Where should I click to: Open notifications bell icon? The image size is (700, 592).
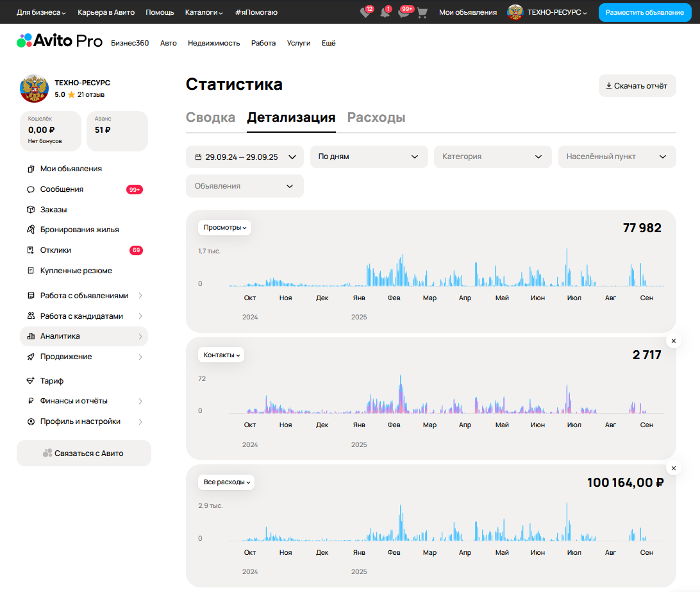click(385, 13)
